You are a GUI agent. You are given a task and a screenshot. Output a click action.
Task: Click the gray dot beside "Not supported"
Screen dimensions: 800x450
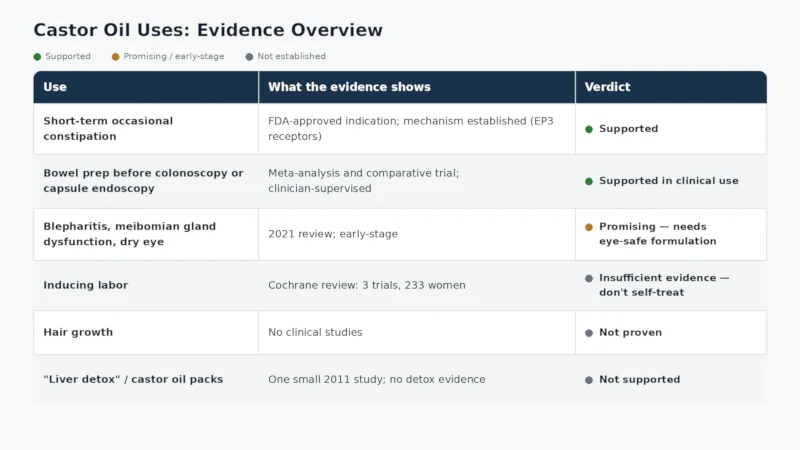589,380
